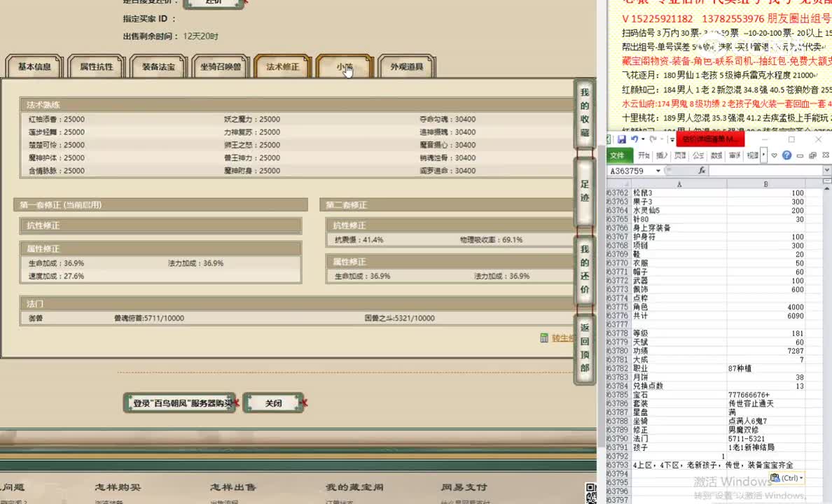The height and width of the screenshot is (504, 832).
Task: Open the Undo dropdown arrow
Action: [642, 139]
